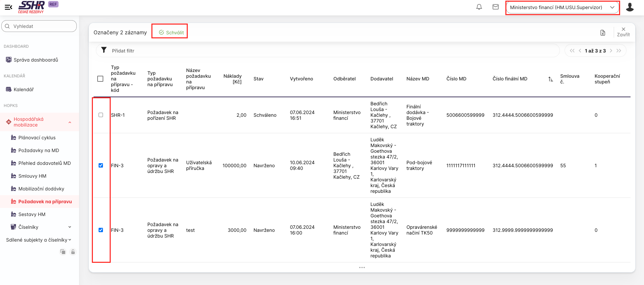
Task: Uncheck the FIN-3 Uživatelská příručka row
Action: [x=101, y=166]
